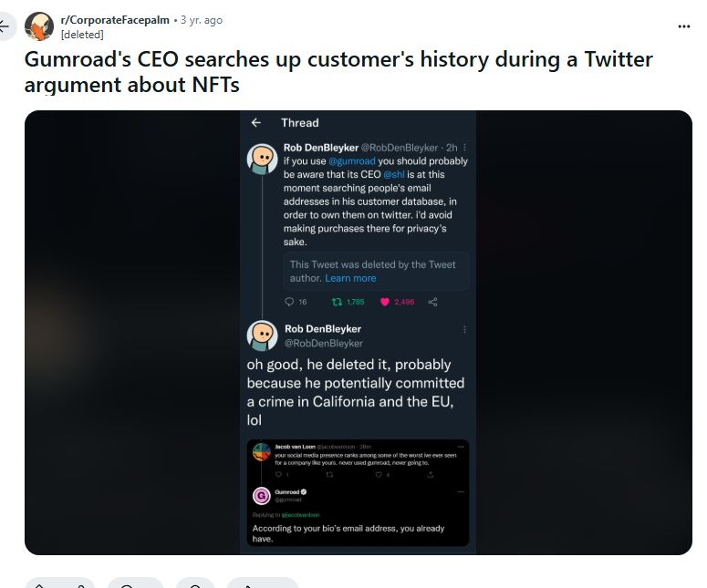Click the Thread header title
Viewport: 707px width, 588px height.
point(300,123)
